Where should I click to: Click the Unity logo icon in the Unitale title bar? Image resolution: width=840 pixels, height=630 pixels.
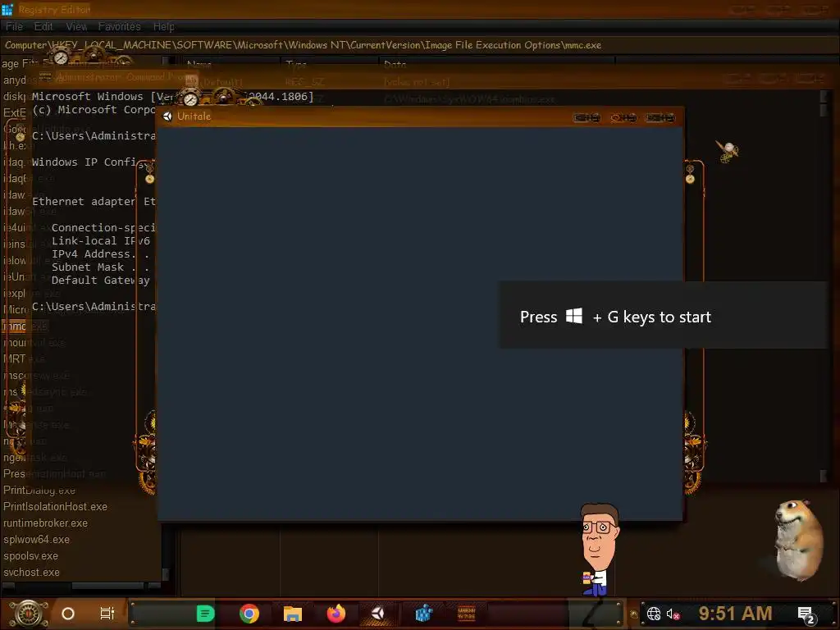(x=167, y=116)
